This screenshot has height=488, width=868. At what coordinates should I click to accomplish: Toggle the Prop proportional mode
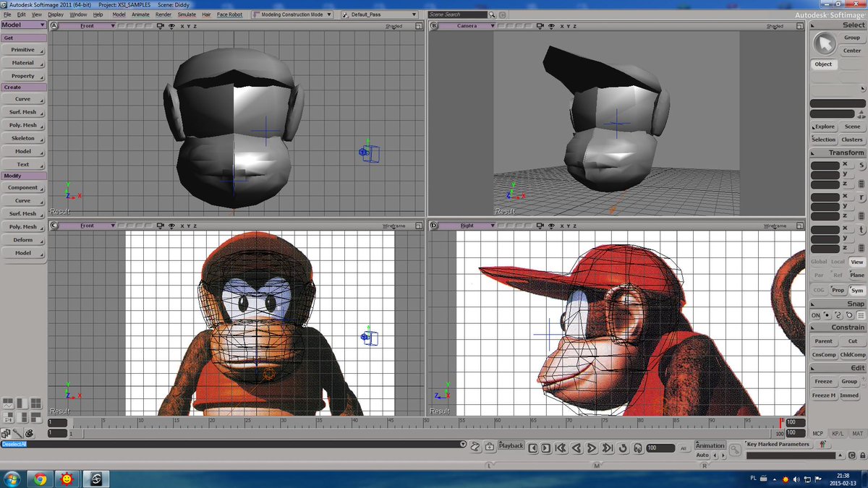838,290
